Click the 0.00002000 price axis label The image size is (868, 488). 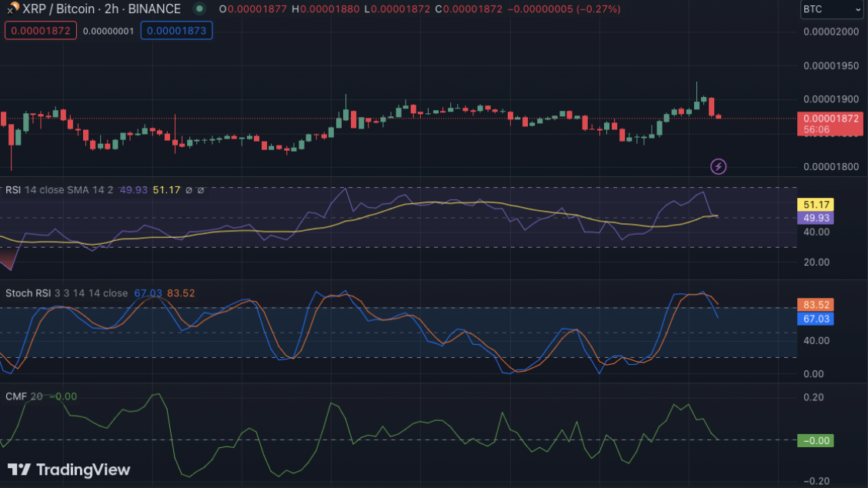click(831, 32)
